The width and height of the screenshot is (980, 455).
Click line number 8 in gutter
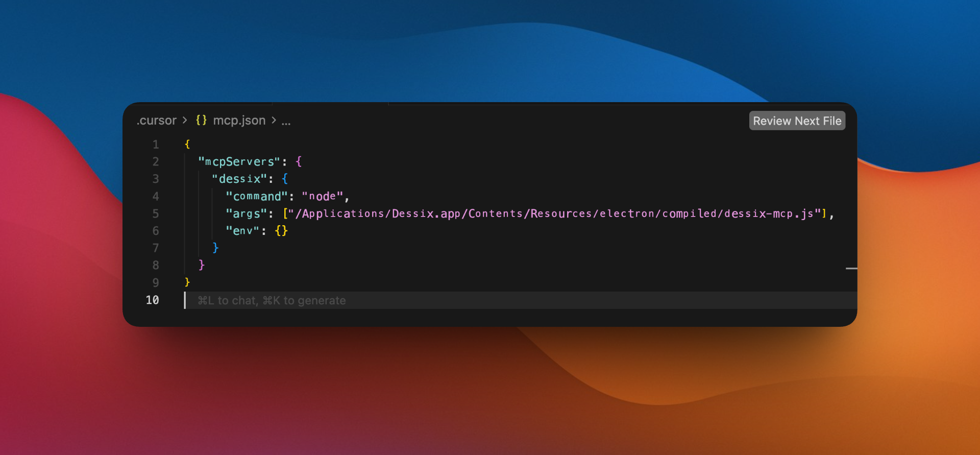156,266
